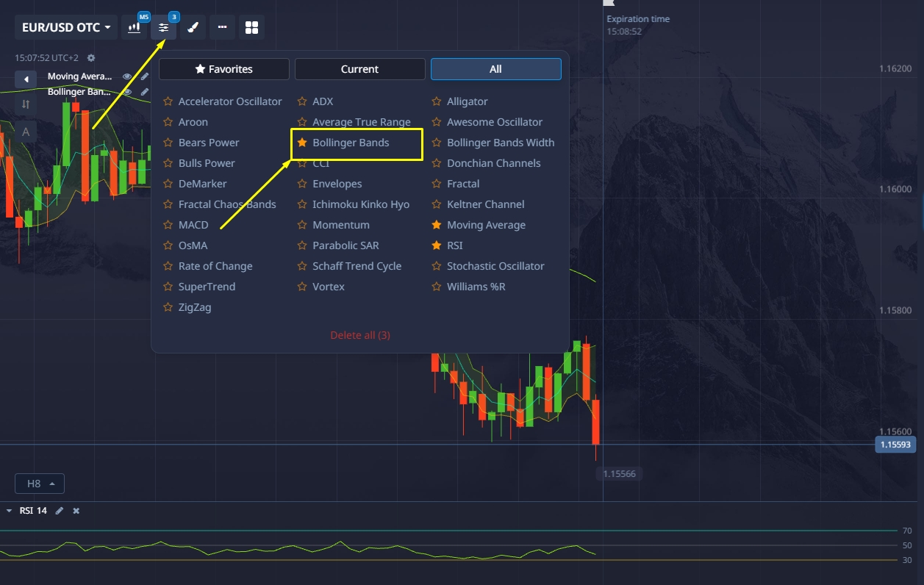
Task: Open the EUR/USD OTC asset dropdown
Action: pyautogui.click(x=66, y=28)
